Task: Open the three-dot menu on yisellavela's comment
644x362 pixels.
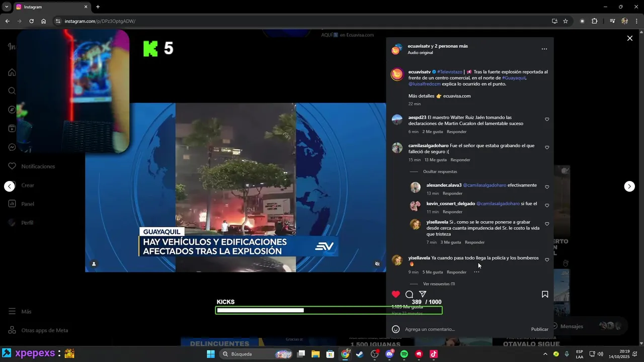Action: point(476,272)
